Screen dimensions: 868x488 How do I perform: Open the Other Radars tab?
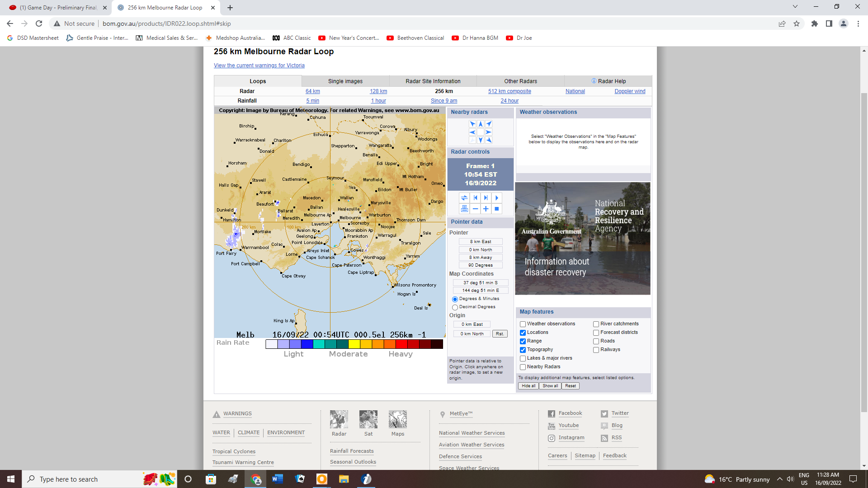521,81
